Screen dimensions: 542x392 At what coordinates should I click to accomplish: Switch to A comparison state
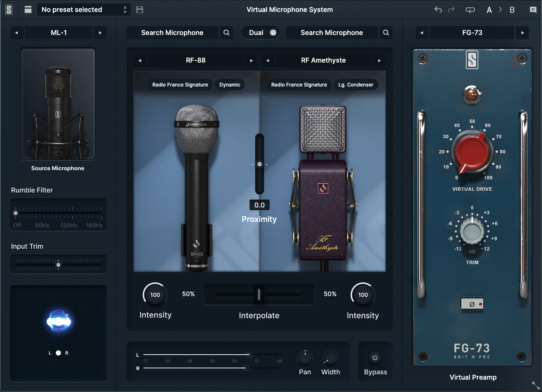coord(489,10)
